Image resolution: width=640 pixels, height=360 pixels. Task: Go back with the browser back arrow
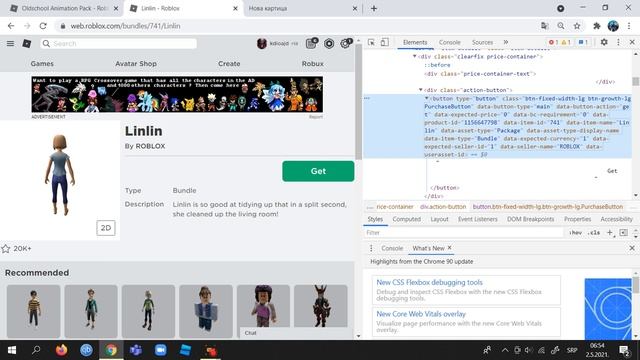[x=11, y=26]
